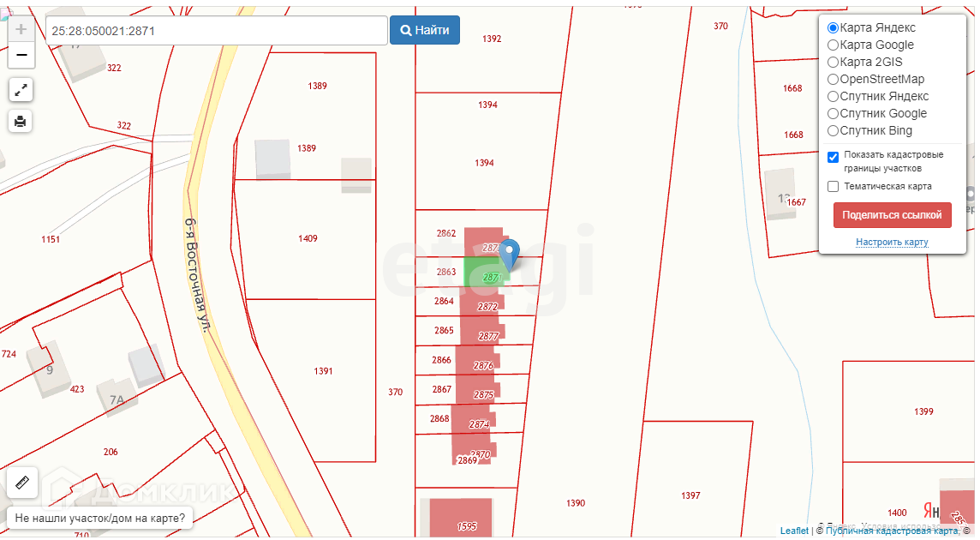This screenshot has height=540, width=980.
Task: Click parcel label 2866
Action: pyautogui.click(x=441, y=360)
